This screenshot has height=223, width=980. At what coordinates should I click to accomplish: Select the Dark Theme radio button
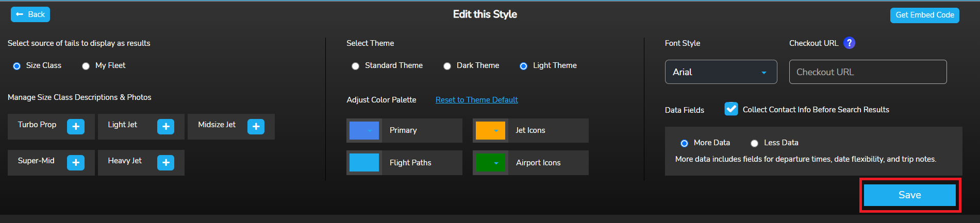(447, 66)
